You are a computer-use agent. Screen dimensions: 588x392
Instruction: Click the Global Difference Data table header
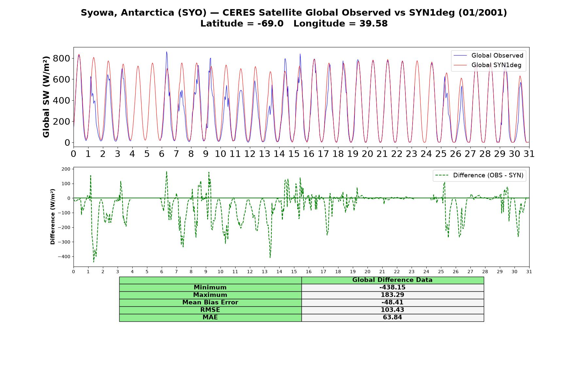pos(392,280)
